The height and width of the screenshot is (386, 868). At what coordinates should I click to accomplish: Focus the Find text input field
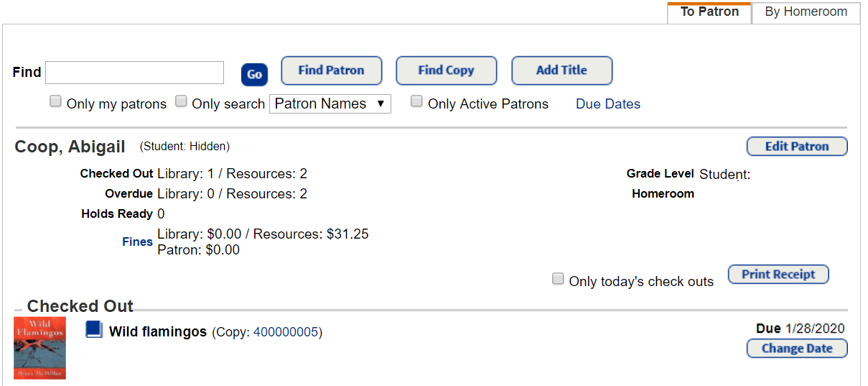135,73
